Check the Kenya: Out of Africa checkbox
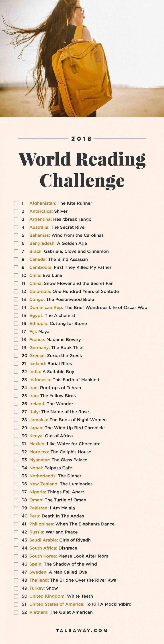The height and width of the screenshot is (644, 164). point(16,436)
